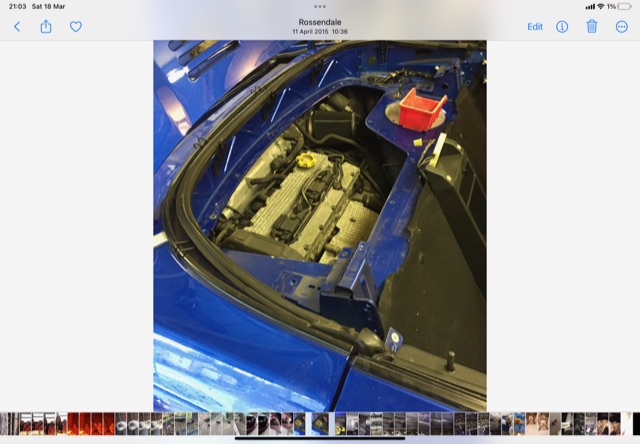Go back using the left chevron
This screenshot has width=640, height=444.
pyautogui.click(x=17, y=27)
